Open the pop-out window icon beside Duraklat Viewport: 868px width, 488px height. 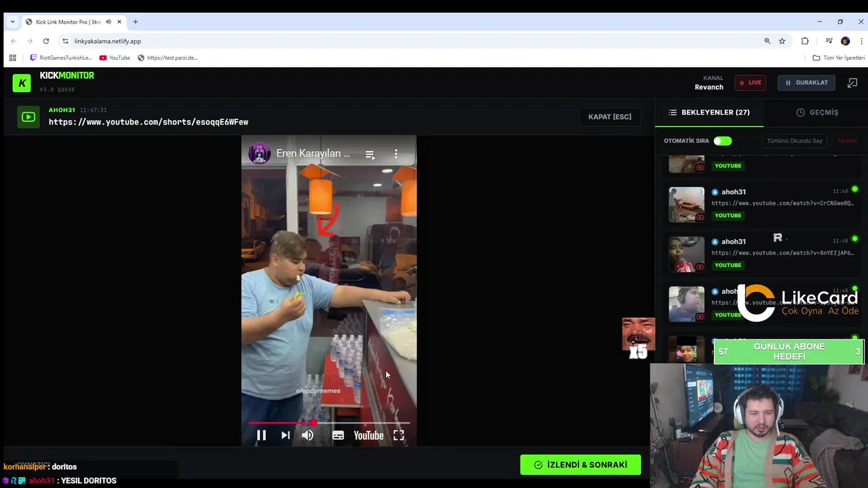[x=852, y=83]
